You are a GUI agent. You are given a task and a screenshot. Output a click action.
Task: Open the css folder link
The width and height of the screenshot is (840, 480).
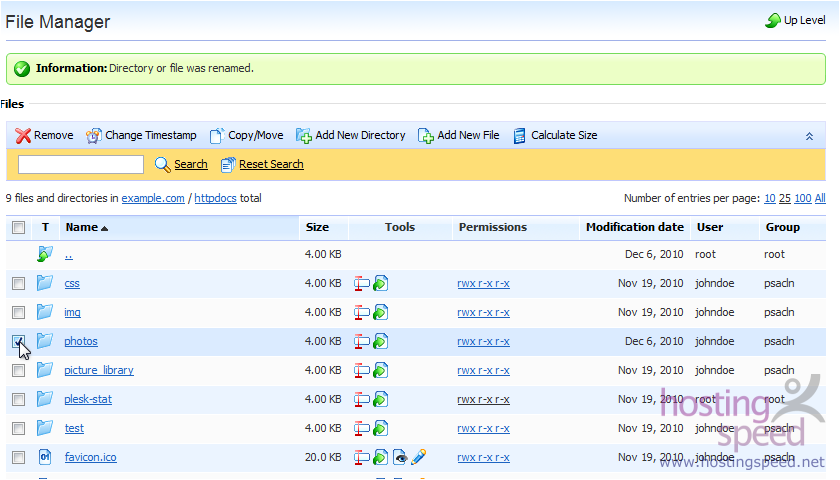coord(72,283)
